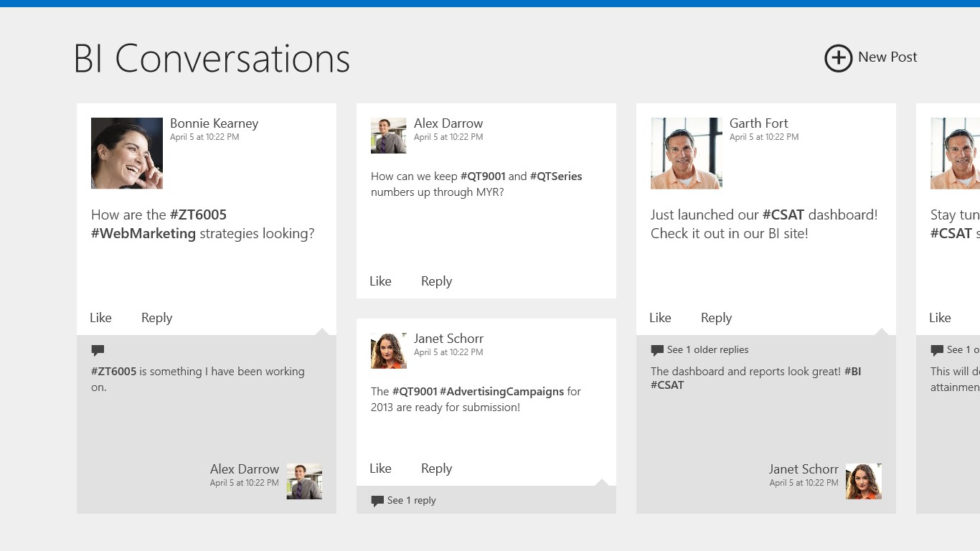980x551 pixels.
Task: Like Garth Fort's CSAT dashboard post
Action: click(660, 318)
